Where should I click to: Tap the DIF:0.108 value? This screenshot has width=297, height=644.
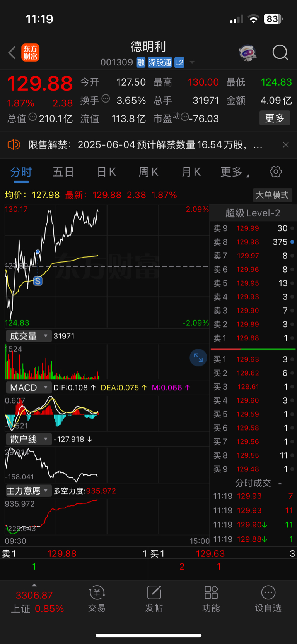point(74,388)
